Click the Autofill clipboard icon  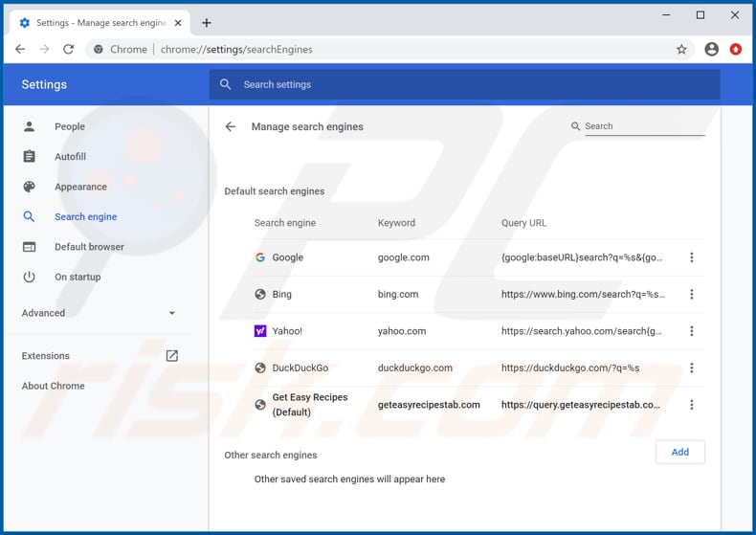(29, 157)
